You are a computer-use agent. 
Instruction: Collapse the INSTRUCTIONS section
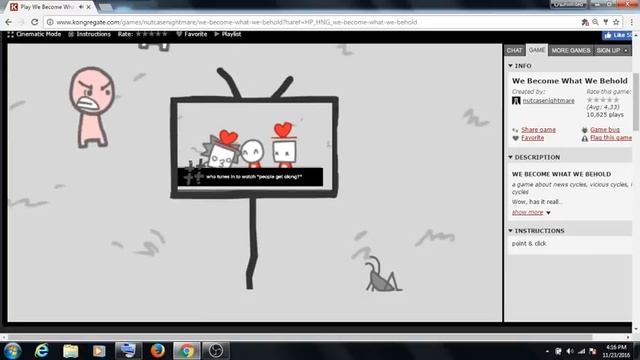point(536,231)
